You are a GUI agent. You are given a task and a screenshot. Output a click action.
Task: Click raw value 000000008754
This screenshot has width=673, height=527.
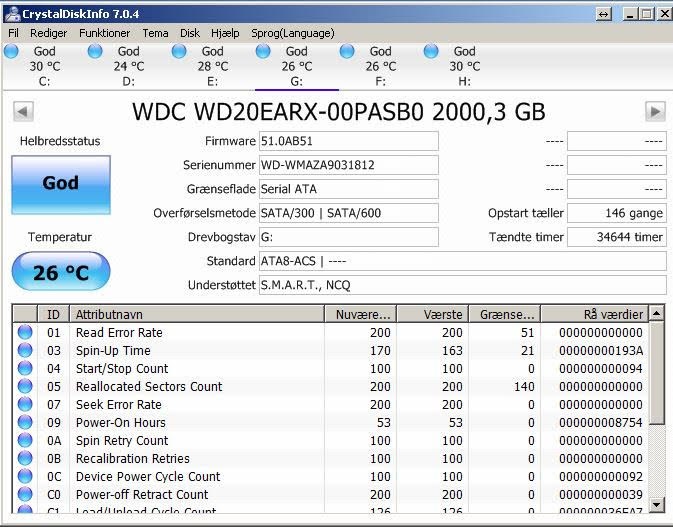click(601, 423)
